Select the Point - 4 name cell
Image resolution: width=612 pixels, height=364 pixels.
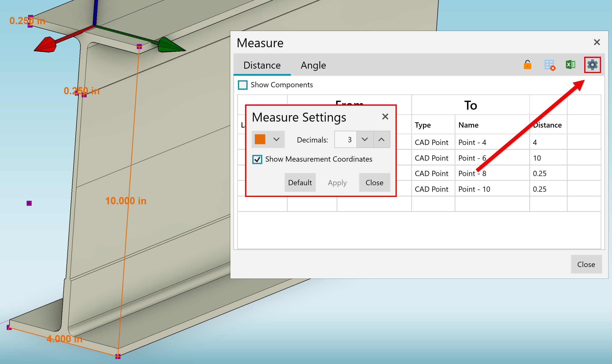(x=492, y=142)
